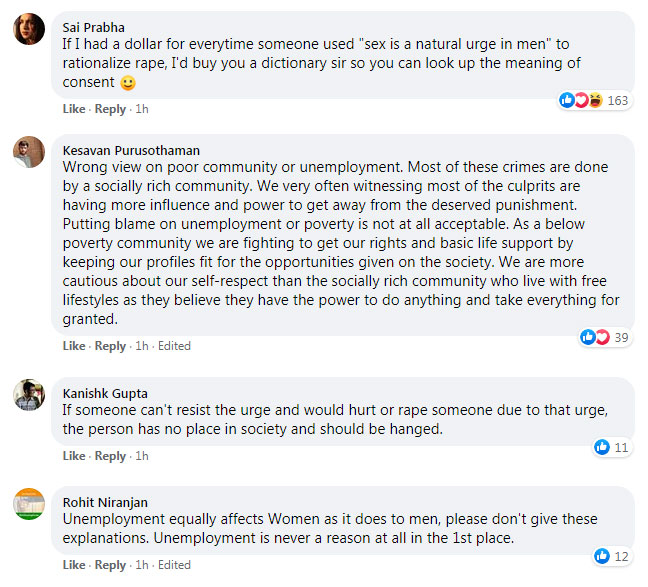Open Kesavan Purusothaman's profile picture
Screen dimensions: 648x587
[28, 153]
